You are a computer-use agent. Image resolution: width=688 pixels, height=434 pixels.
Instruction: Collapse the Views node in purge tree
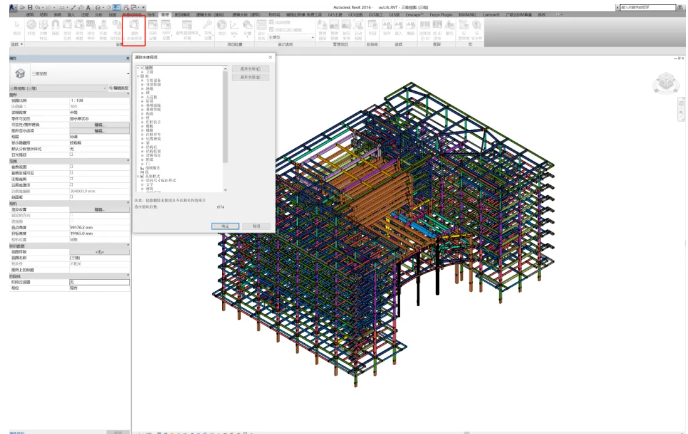(x=138, y=68)
